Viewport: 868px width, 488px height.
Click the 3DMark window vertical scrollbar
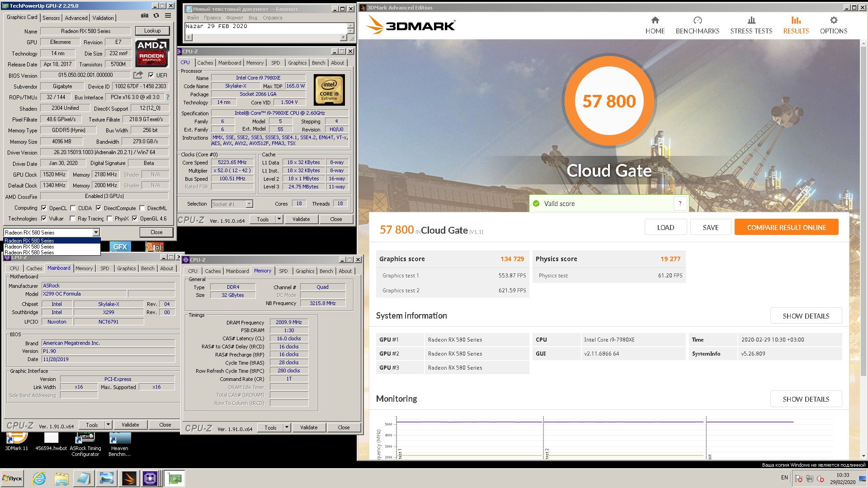click(x=863, y=249)
